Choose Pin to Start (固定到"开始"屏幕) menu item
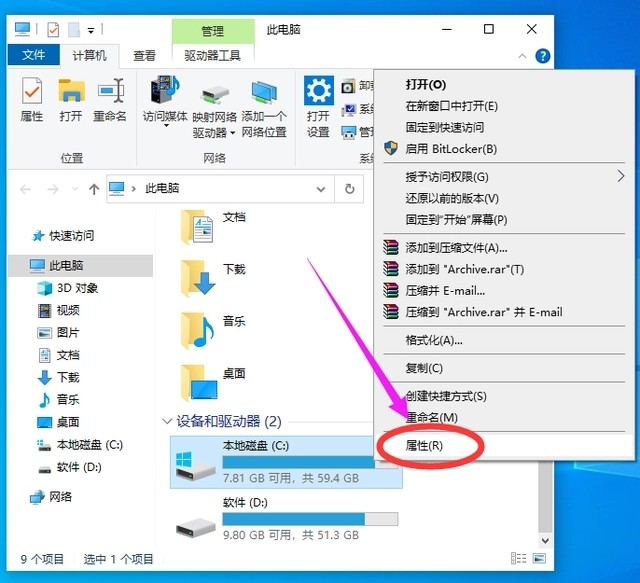 coord(504,220)
